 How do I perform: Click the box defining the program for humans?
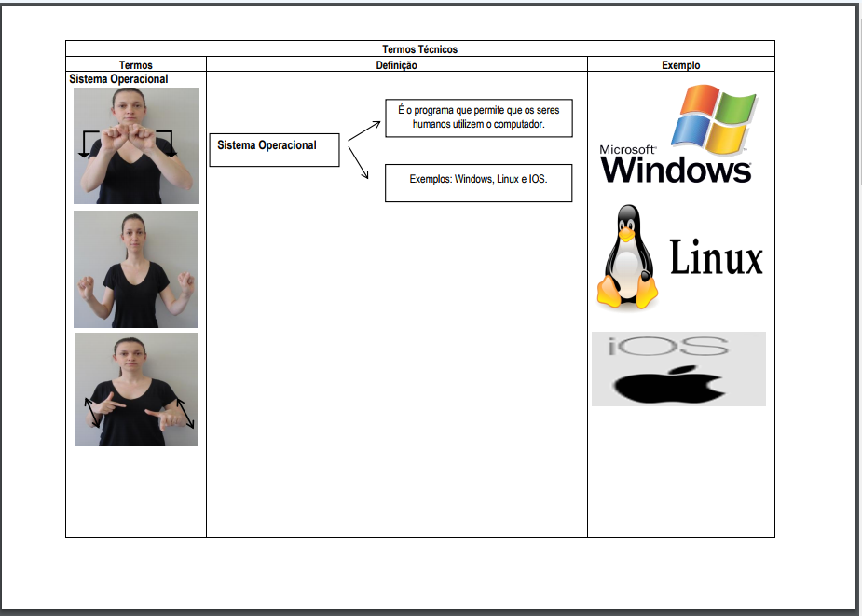click(x=478, y=117)
